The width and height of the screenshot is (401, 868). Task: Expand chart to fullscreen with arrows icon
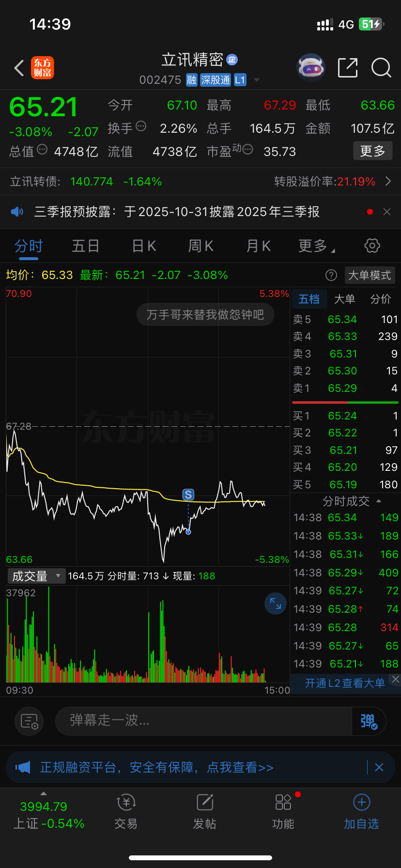(276, 604)
